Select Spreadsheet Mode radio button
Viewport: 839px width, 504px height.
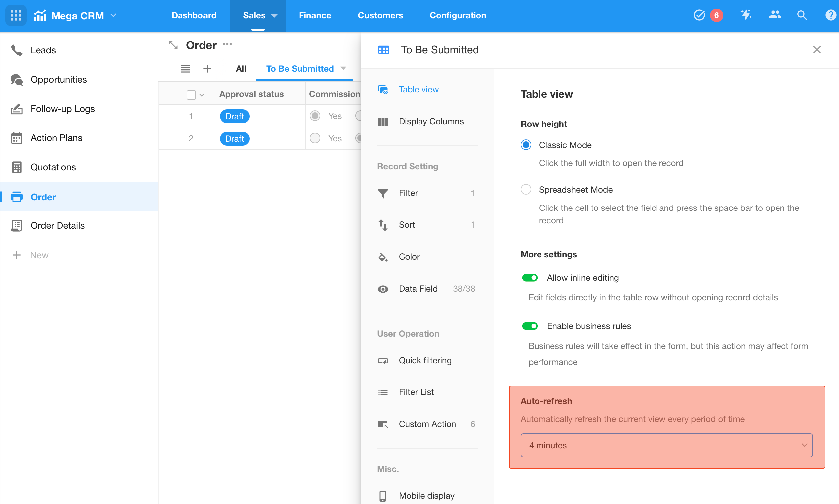(526, 189)
